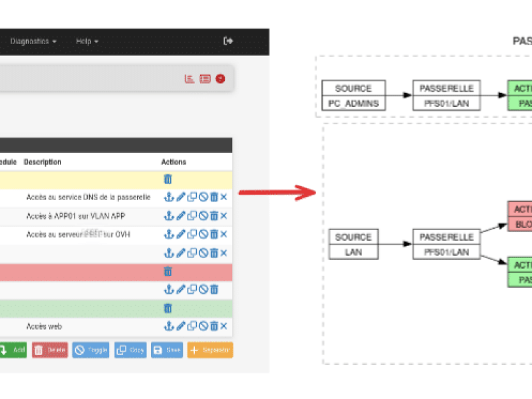Click the red rules summary icon in the header

pyautogui.click(x=204, y=78)
